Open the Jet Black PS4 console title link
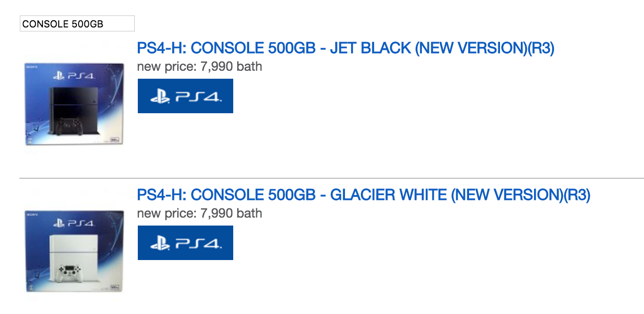Image resolution: width=644 pixels, height=314 pixels. pos(345,48)
